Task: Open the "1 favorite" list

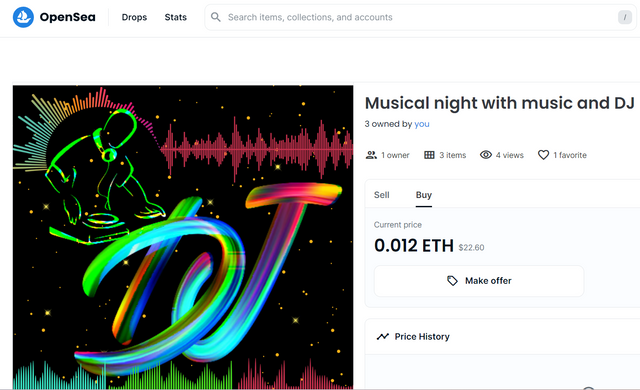Action: pos(570,155)
